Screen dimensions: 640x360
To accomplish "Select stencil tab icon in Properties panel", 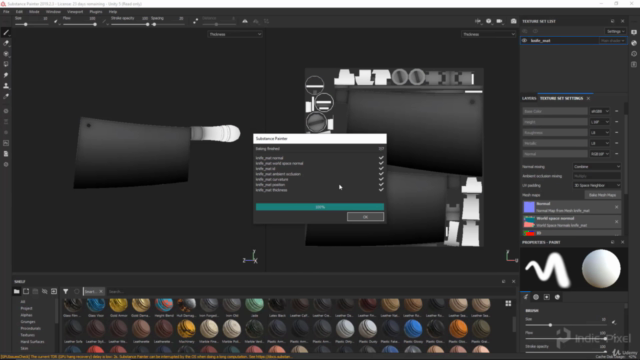I will pos(547,297).
